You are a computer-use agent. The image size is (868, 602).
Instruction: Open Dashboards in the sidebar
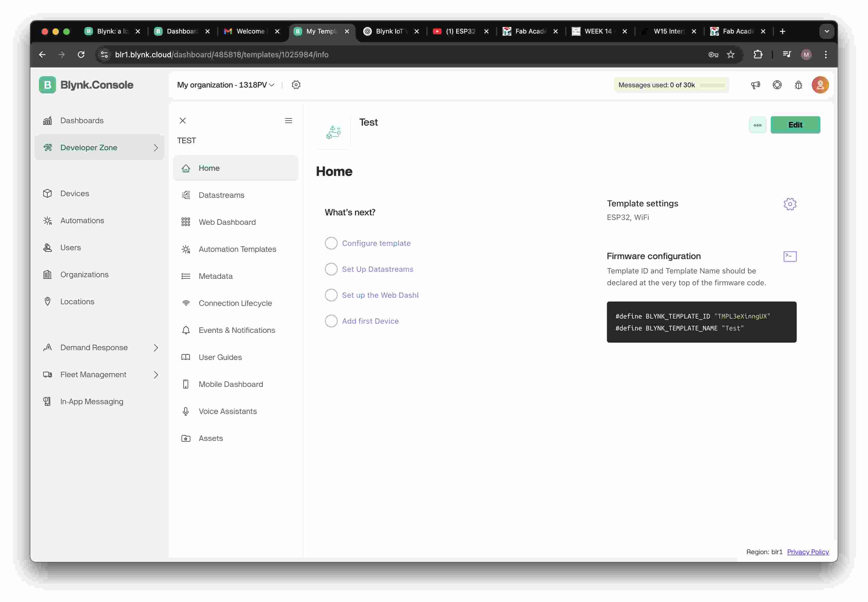100,121
